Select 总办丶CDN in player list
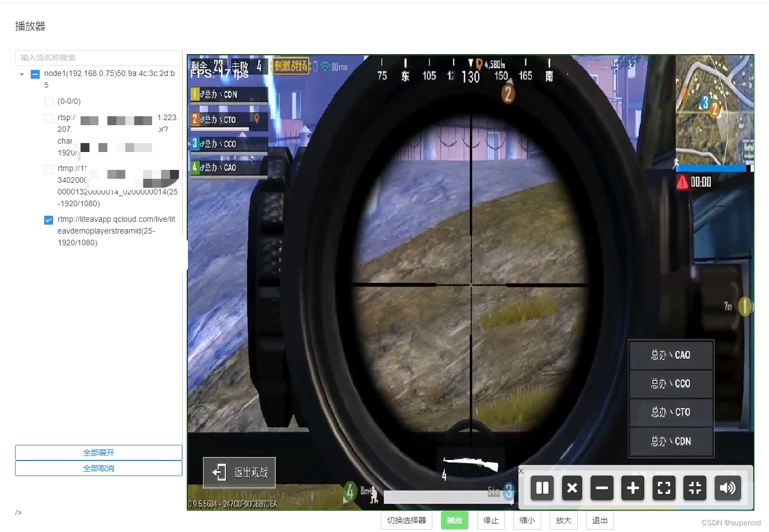Viewport: 769px width, 532px height. (671, 441)
